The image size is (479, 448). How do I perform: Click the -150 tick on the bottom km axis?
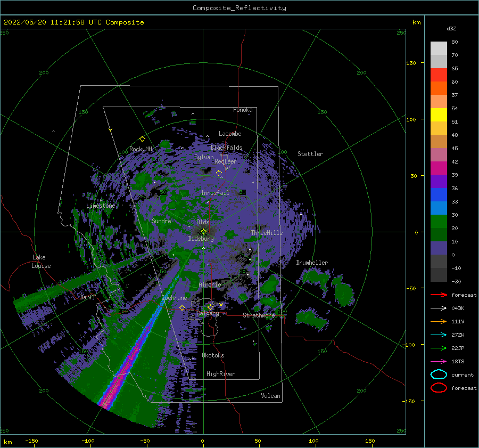tap(31, 441)
